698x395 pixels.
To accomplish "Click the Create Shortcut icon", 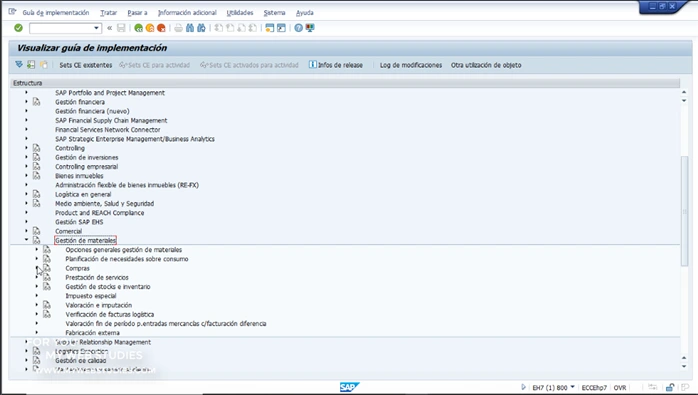I will tap(281, 28).
